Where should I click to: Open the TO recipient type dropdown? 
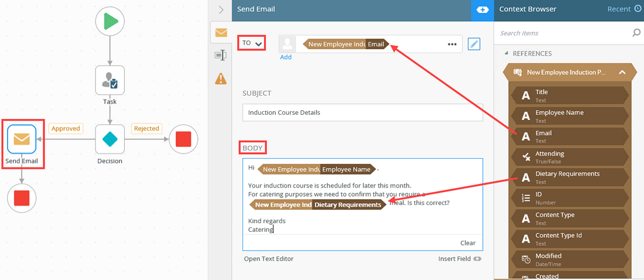pos(252,43)
